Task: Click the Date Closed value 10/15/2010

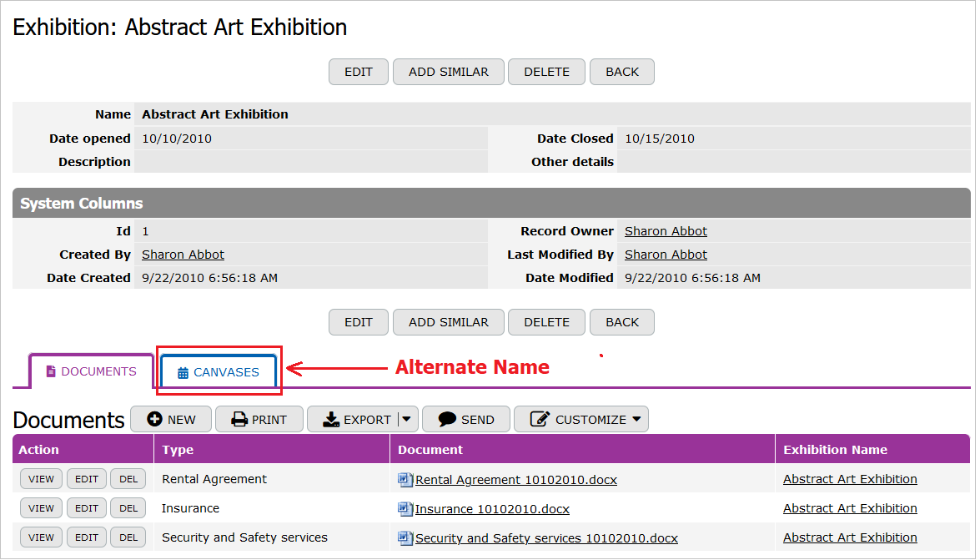Action: 660,139
